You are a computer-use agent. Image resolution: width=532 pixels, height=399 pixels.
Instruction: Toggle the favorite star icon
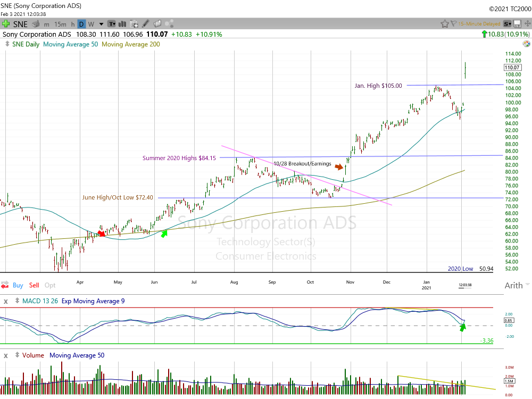coord(444,24)
